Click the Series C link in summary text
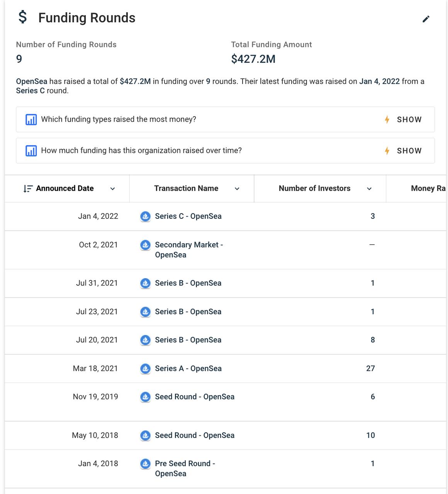The image size is (448, 494). (30, 91)
